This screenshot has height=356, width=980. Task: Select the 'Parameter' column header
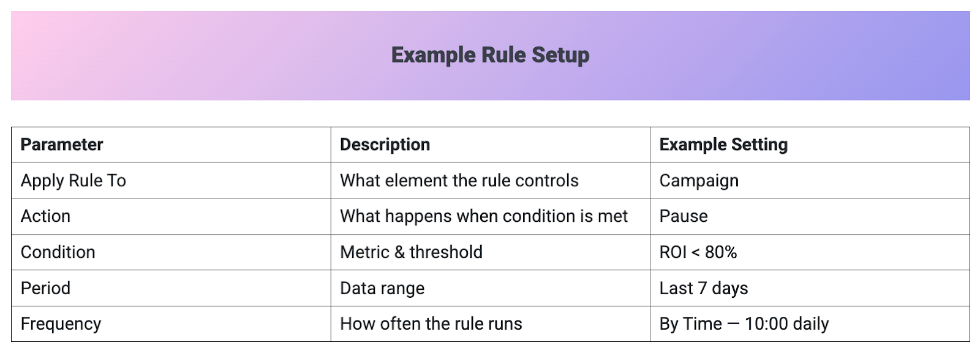point(62,145)
